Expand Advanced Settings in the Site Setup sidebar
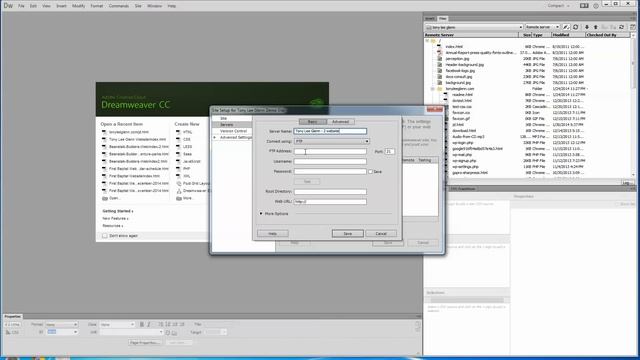The width and height of the screenshot is (640, 360). [215, 138]
